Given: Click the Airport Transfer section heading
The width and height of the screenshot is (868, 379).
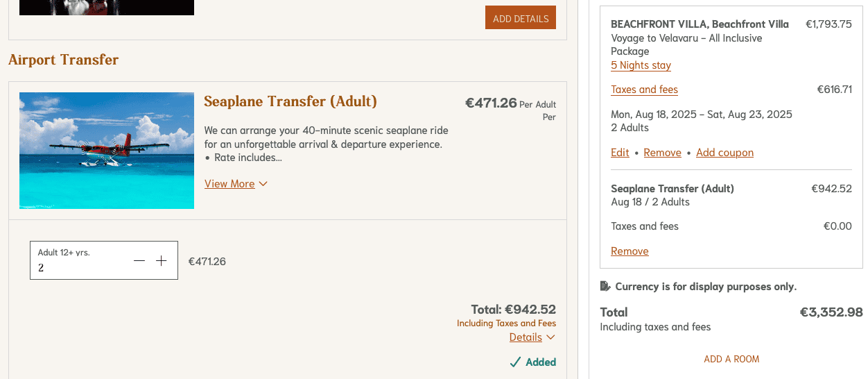Looking at the screenshot, I should click(64, 60).
